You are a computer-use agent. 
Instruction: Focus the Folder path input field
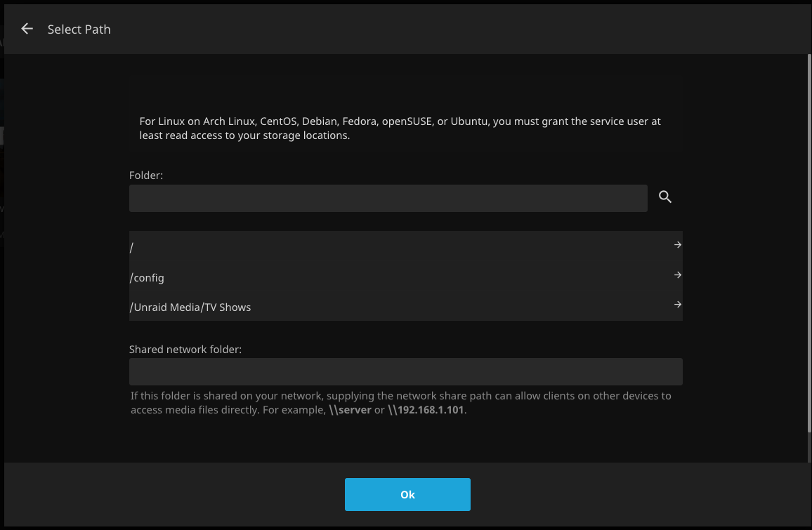[x=388, y=199]
